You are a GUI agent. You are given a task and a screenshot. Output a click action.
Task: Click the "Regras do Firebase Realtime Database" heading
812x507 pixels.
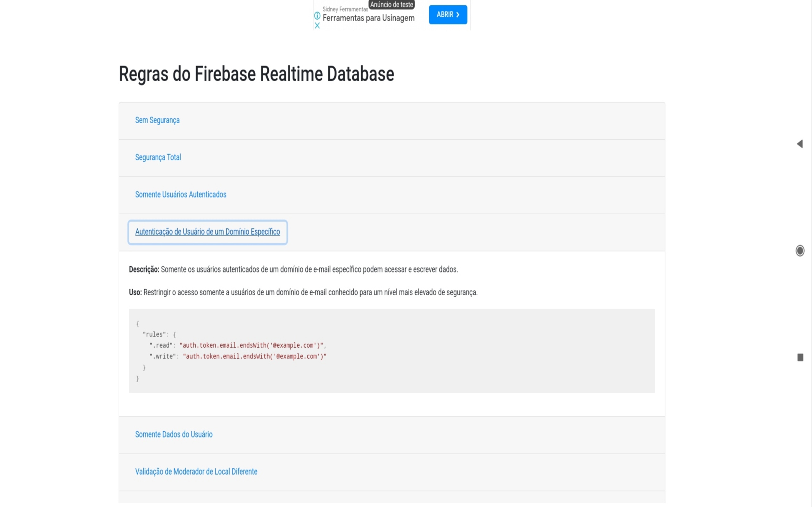[256, 74]
